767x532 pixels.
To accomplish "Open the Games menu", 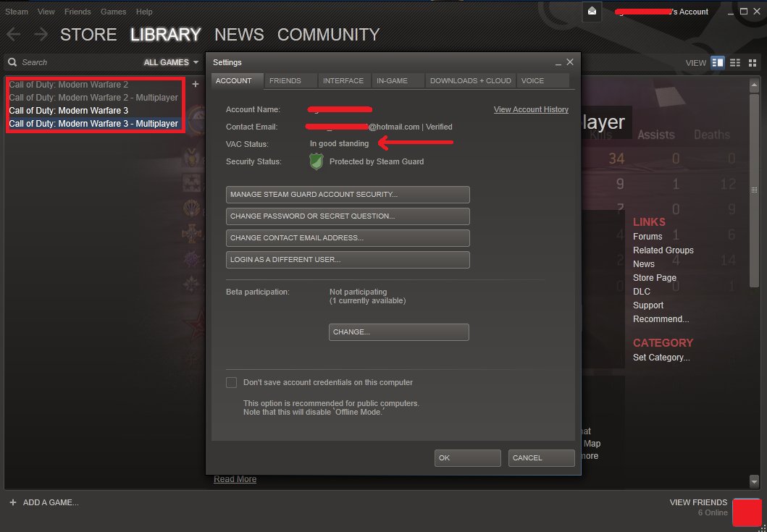I will [114, 12].
